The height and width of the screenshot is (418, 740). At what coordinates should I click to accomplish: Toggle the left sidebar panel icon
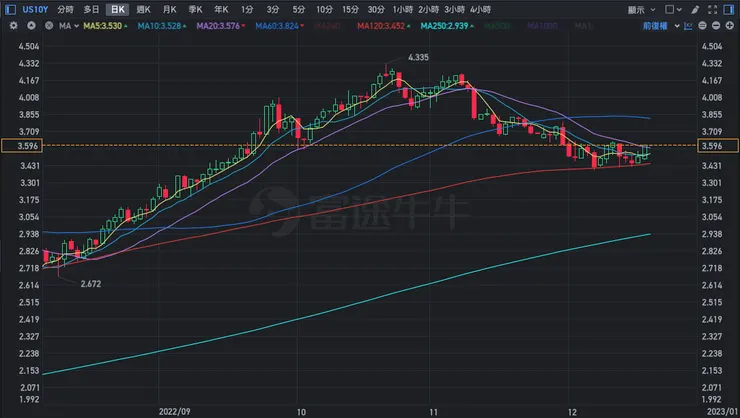pyautogui.click(x=10, y=9)
